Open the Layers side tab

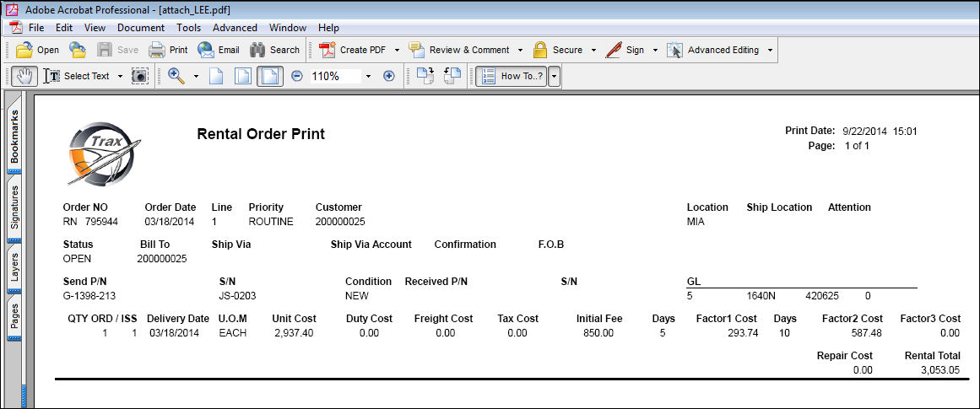(14, 270)
